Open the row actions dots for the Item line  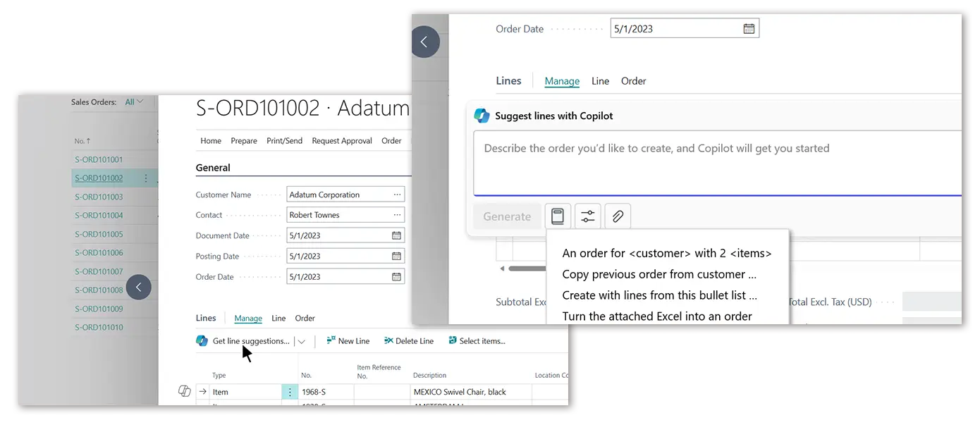tap(290, 392)
